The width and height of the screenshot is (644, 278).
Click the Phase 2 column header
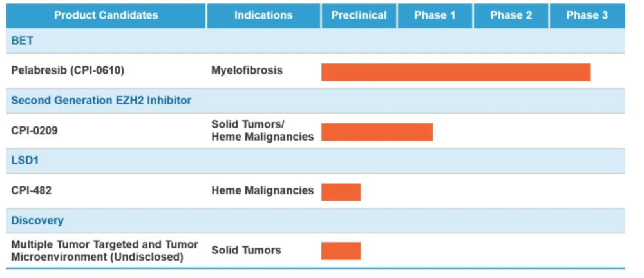(x=511, y=15)
